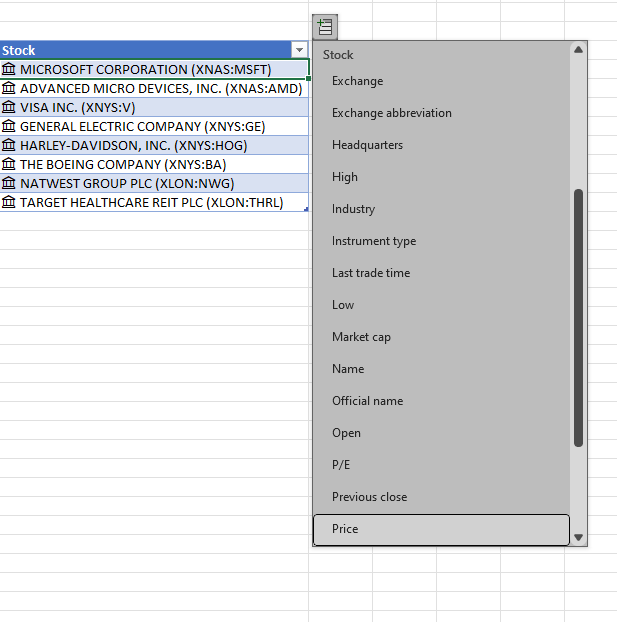Select Exchange field from the list
The height and width of the screenshot is (622, 617).
(441, 81)
